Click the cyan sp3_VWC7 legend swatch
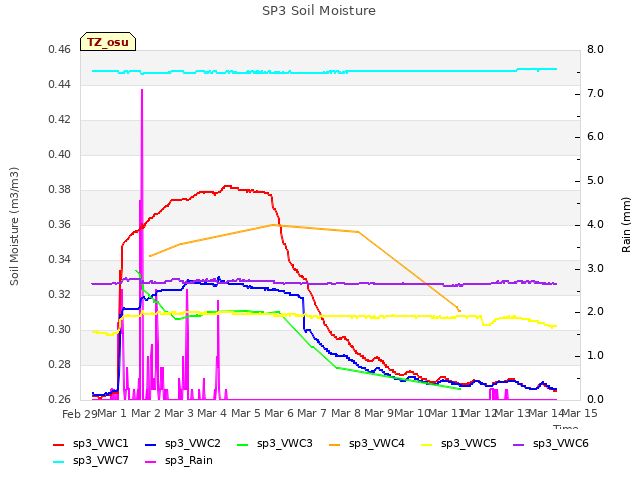 (x=59, y=462)
